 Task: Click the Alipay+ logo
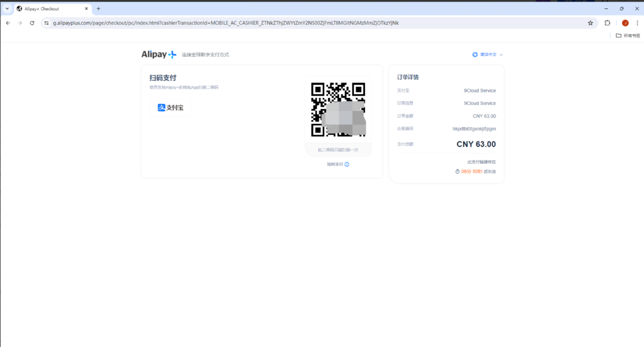click(x=159, y=54)
